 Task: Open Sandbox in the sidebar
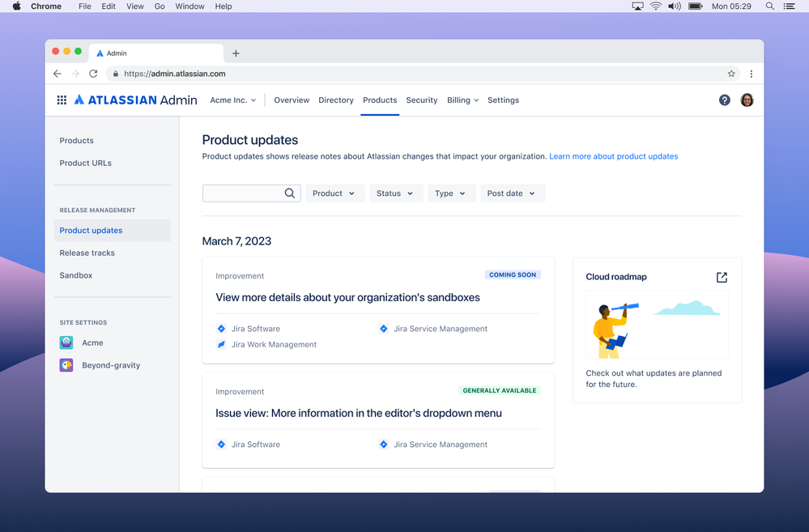pos(76,275)
